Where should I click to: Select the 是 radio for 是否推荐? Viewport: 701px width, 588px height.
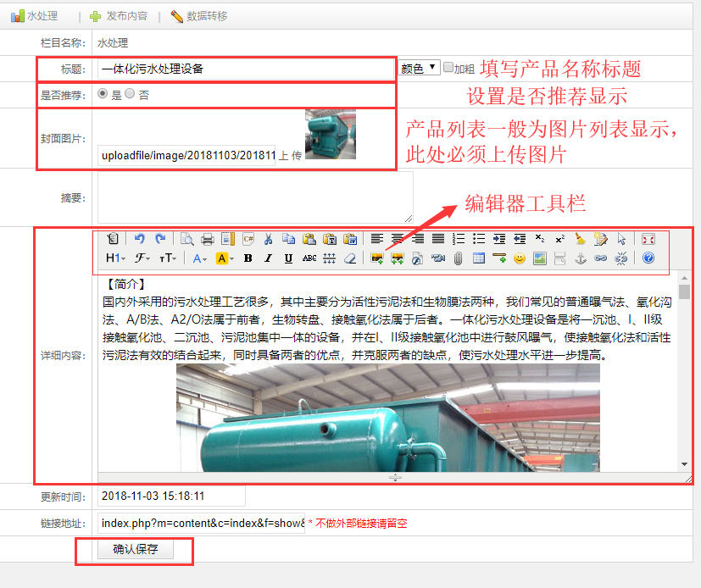pos(103,94)
